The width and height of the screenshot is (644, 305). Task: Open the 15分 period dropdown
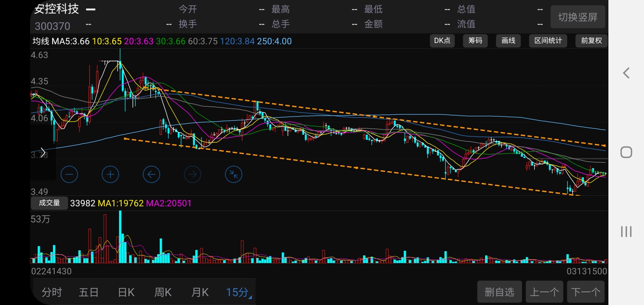point(238,292)
